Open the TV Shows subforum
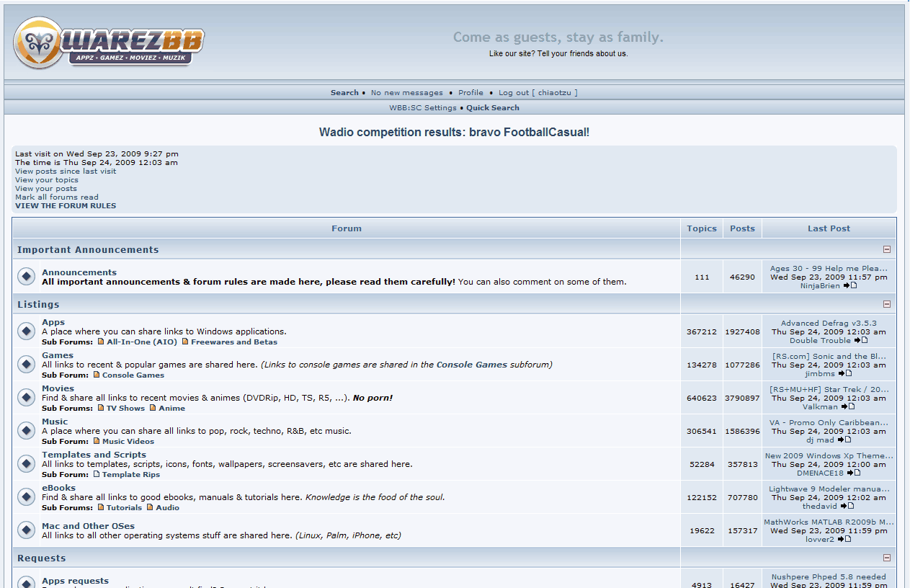This screenshot has height=588, width=910. pyautogui.click(x=125, y=408)
